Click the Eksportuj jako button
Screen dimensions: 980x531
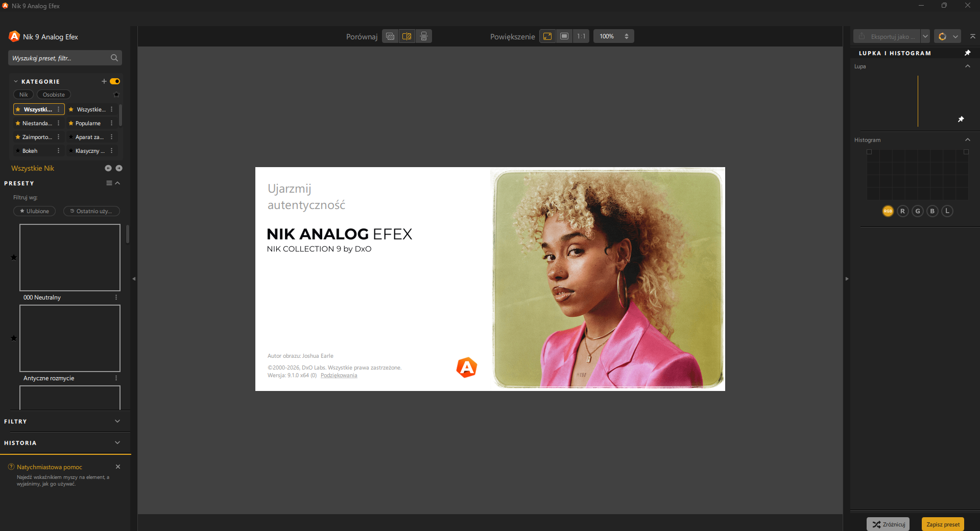887,36
